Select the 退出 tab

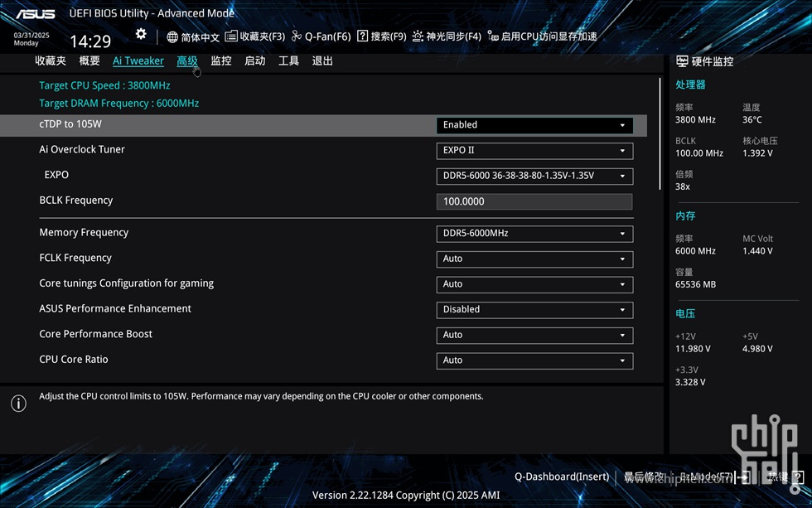pos(322,60)
